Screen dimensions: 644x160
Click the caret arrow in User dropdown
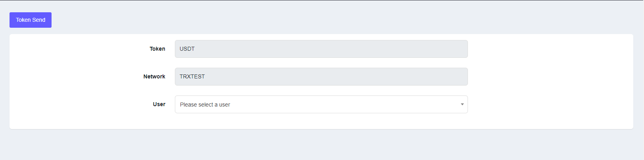462,105
